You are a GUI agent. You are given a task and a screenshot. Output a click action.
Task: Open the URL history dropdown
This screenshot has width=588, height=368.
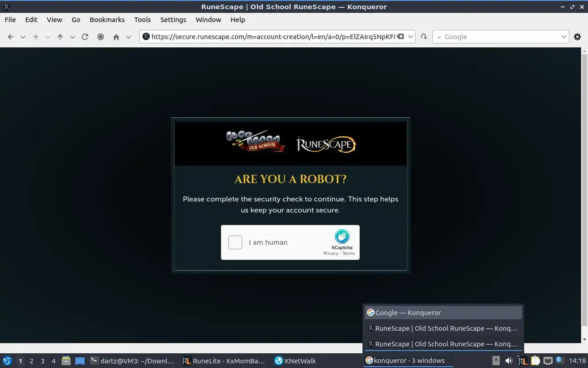click(411, 37)
